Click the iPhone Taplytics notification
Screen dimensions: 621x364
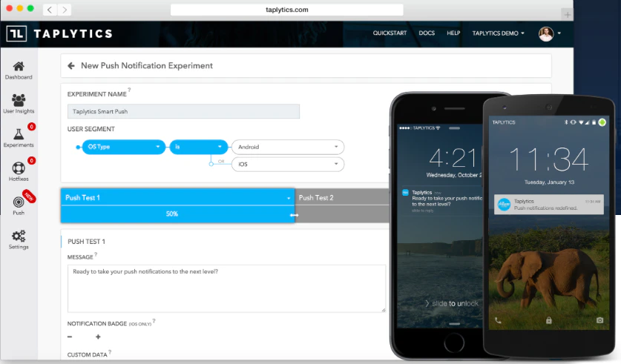coord(442,201)
